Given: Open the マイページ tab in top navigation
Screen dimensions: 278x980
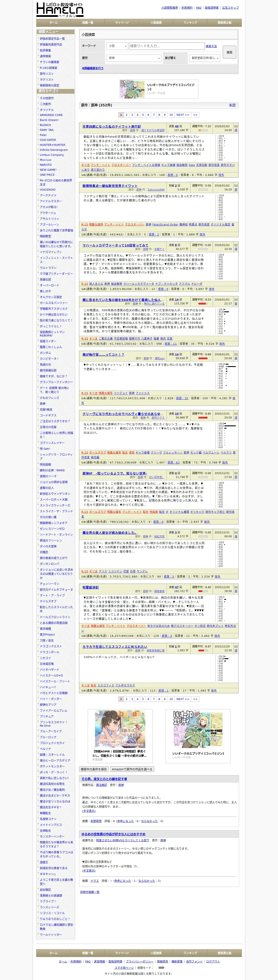Looking at the screenshot, I should [x=122, y=23].
